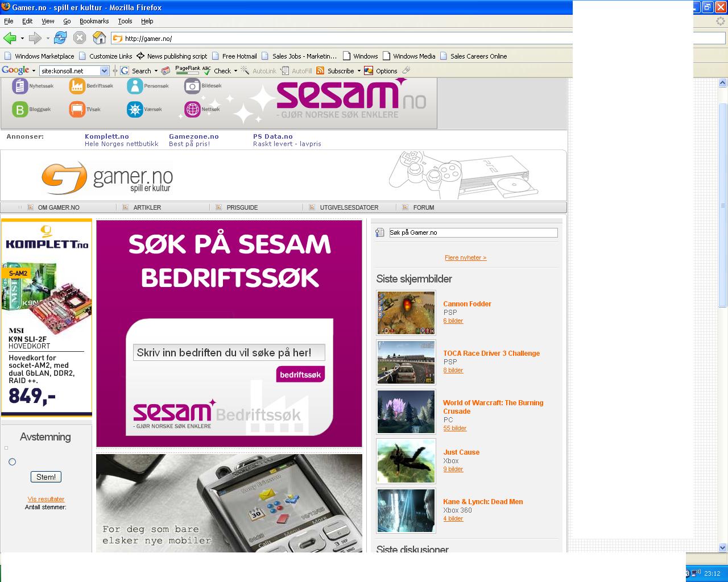Open the Subscribe dropdown arrow
Viewport: 728px width, 582px height.
(x=359, y=71)
